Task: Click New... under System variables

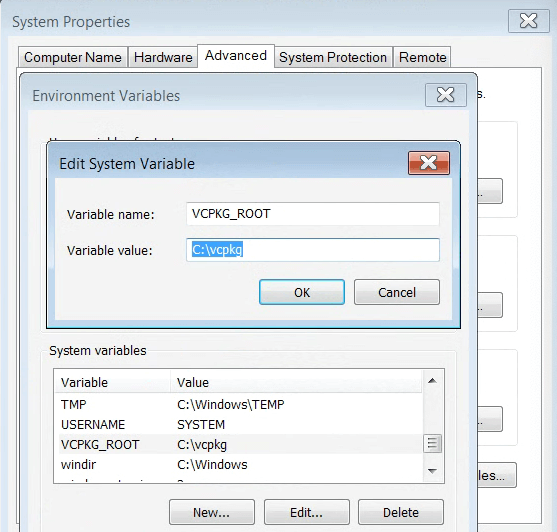Action: pyautogui.click(x=212, y=512)
